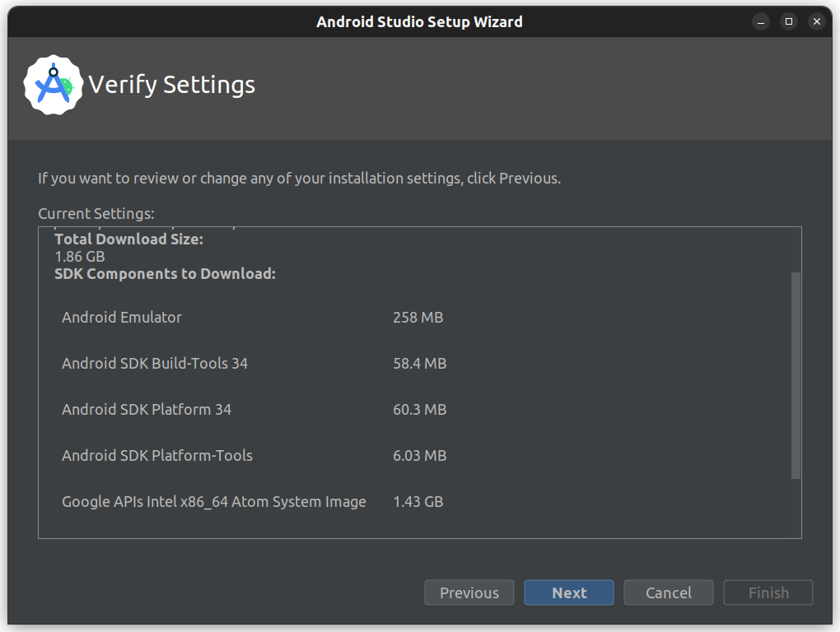Click the settings list vertical scrollbar thumb

coord(796,376)
